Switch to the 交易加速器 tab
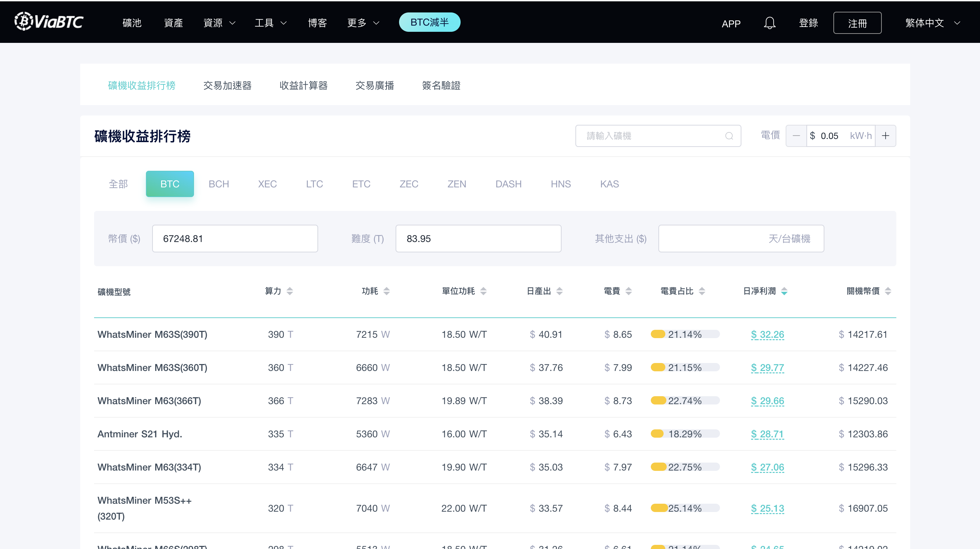 tap(228, 85)
